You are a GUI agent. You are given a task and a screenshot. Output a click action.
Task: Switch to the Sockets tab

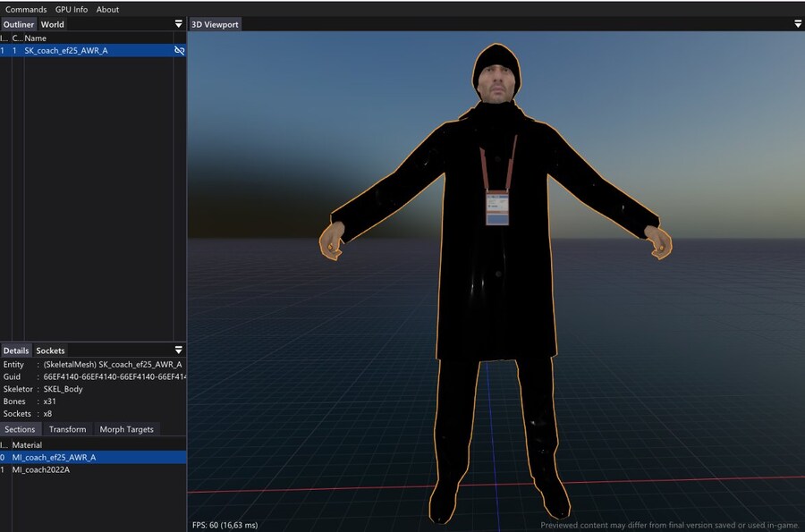click(50, 350)
